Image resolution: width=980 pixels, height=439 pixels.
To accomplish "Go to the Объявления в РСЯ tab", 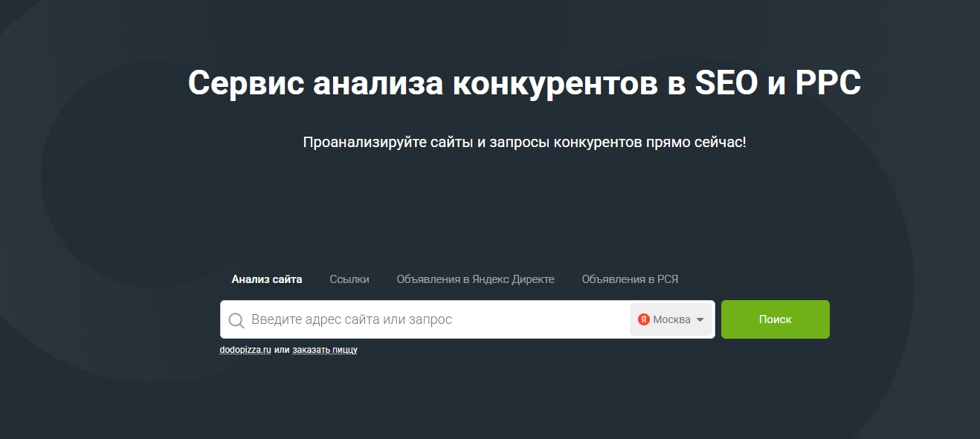I will click(630, 279).
